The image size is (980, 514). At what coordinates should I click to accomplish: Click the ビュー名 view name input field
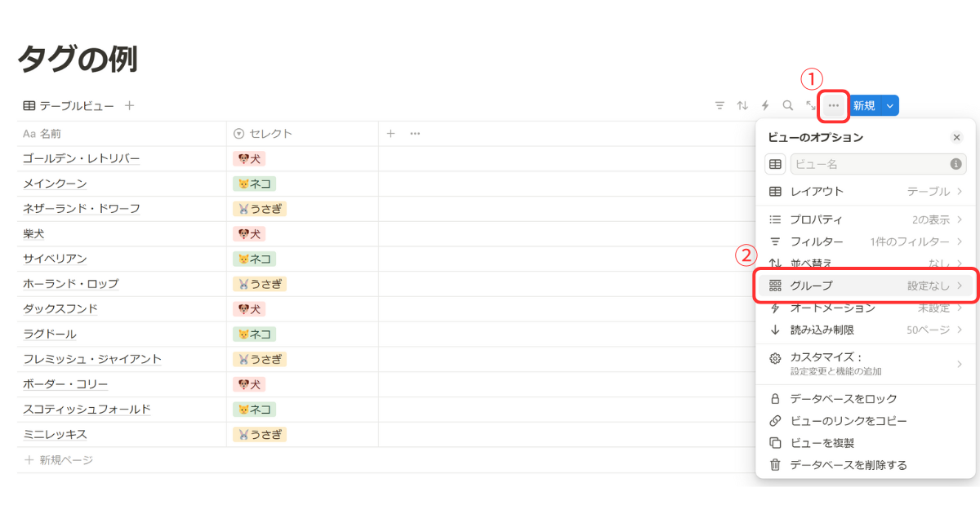868,164
